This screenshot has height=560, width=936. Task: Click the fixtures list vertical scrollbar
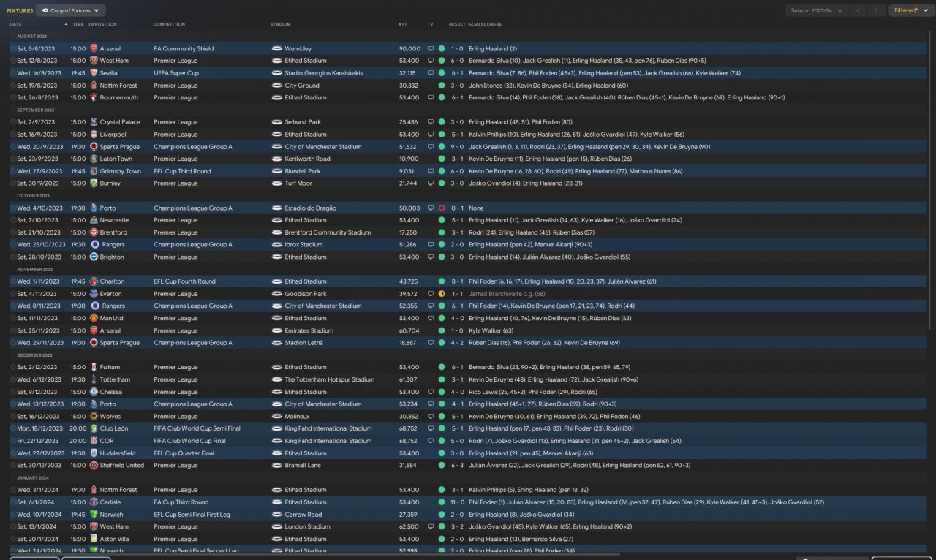(931, 179)
